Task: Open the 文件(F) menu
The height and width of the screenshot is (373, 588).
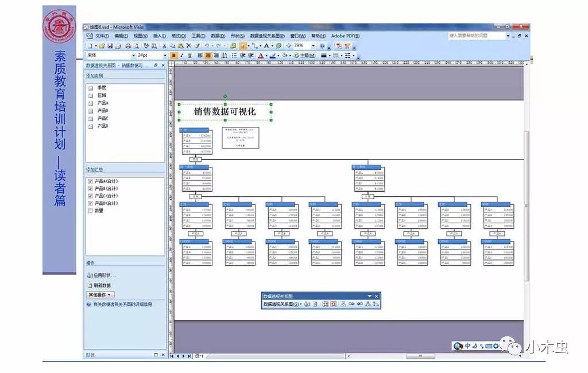Action: click(x=102, y=36)
